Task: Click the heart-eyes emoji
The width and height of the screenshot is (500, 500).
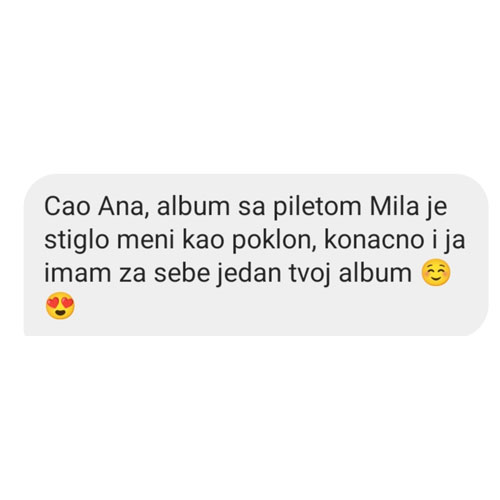Action: click(x=60, y=306)
